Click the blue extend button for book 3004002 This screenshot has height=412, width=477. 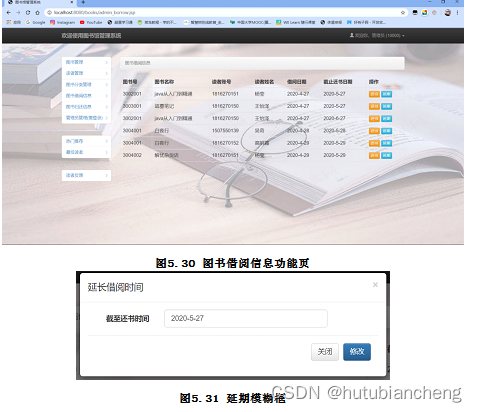pyautogui.click(x=387, y=156)
